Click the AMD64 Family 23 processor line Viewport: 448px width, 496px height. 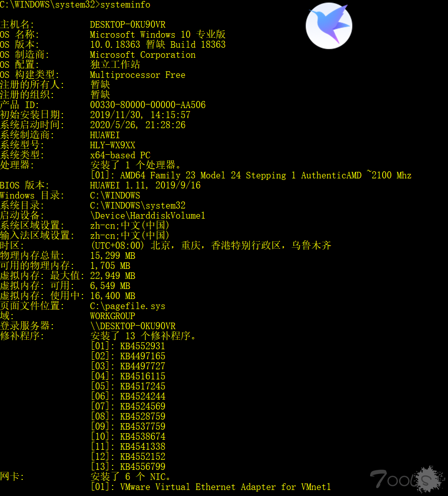pyautogui.click(x=251, y=175)
